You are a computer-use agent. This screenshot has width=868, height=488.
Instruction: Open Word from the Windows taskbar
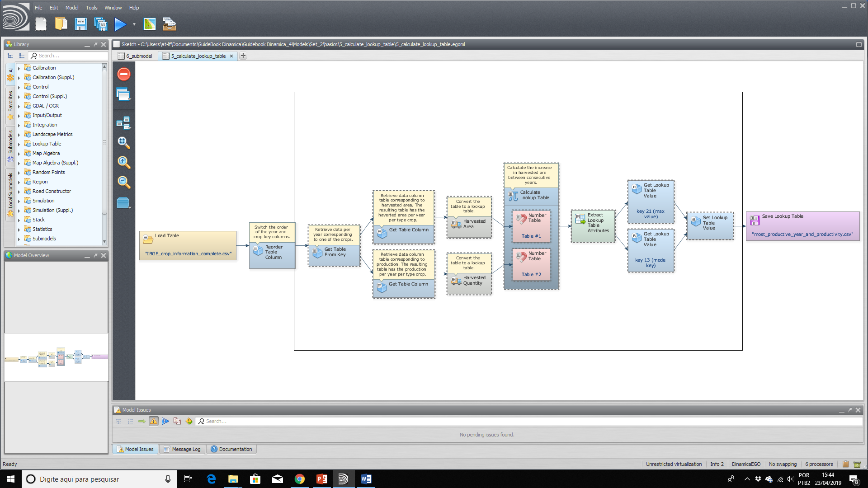(366, 479)
